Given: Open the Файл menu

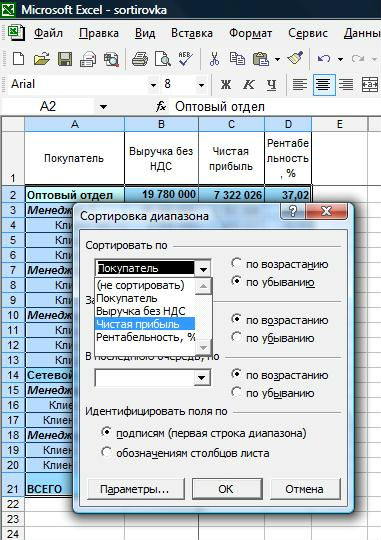Looking at the screenshot, I should [48, 33].
